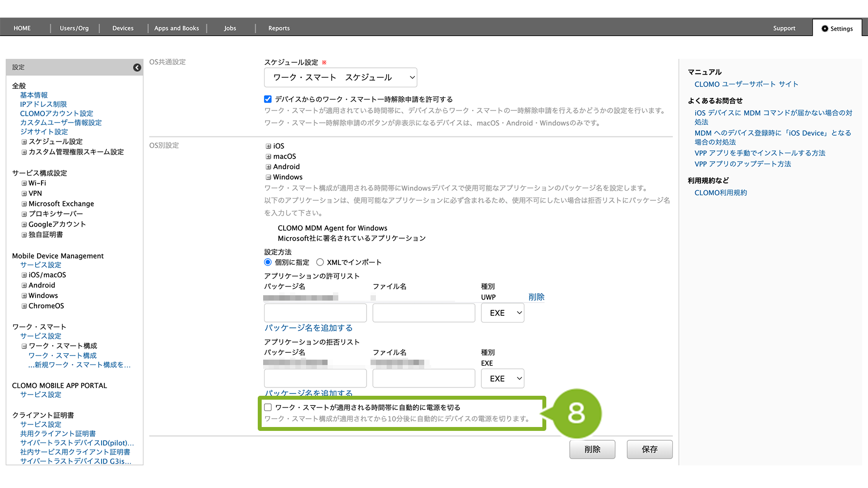
Task: Click the 保存 save button
Action: [649, 449]
